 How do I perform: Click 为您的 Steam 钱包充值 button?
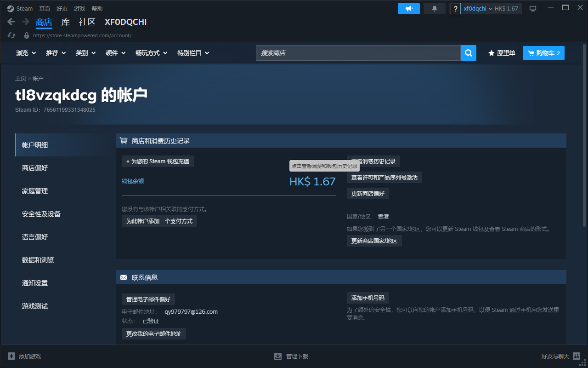point(158,161)
